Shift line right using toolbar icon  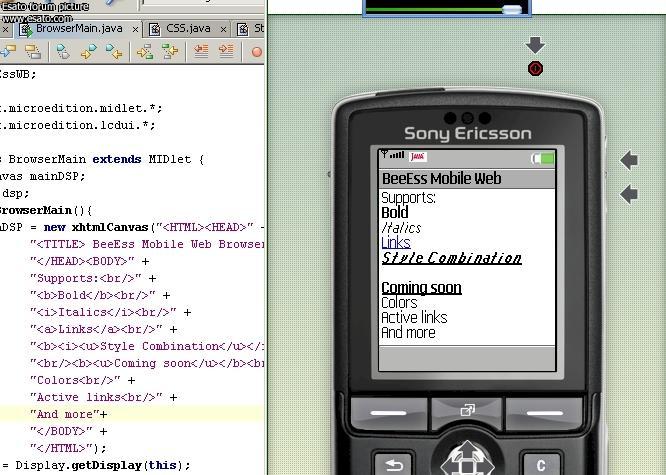pos(226,51)
